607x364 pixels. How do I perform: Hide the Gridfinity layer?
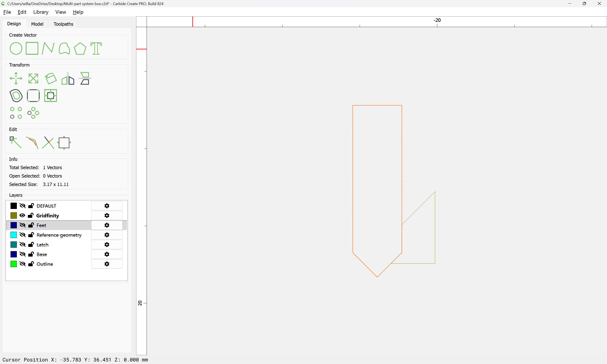point(22,215)
